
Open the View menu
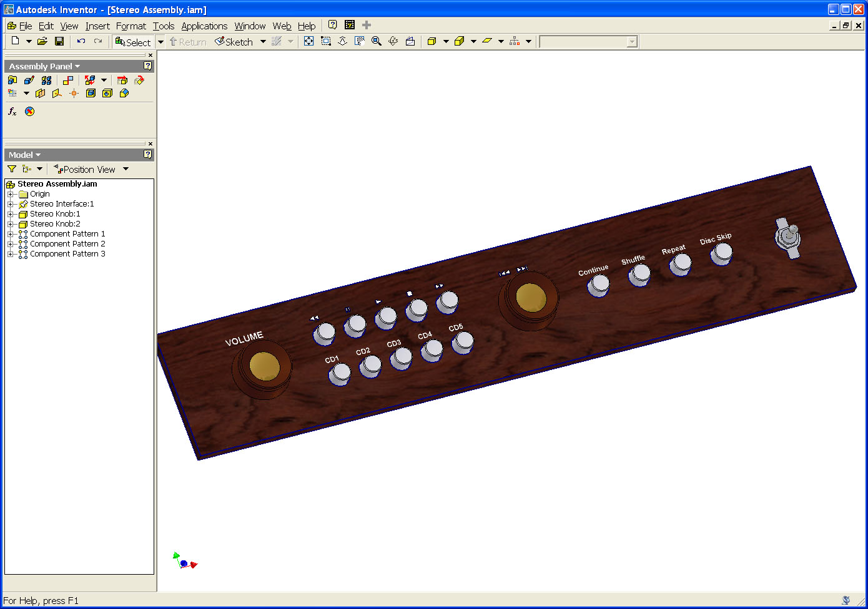(x=69, y=26)
